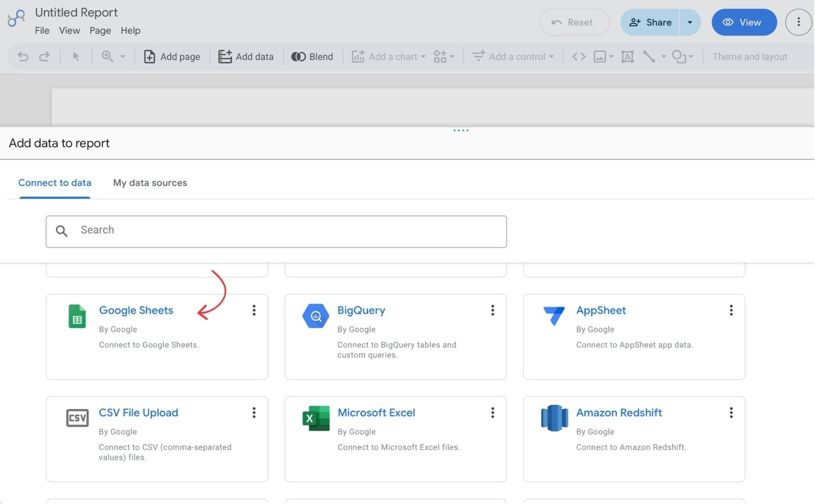Click the panel handle dots at the top edge
This screenshot has height=504, width=815.
pyautogui.click(x=461, y=131)
